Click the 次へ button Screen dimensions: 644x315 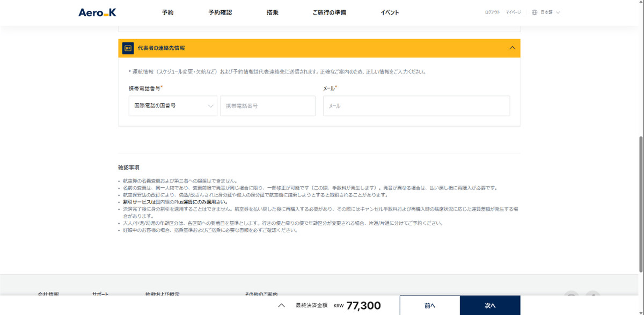[x=491, y=305]
